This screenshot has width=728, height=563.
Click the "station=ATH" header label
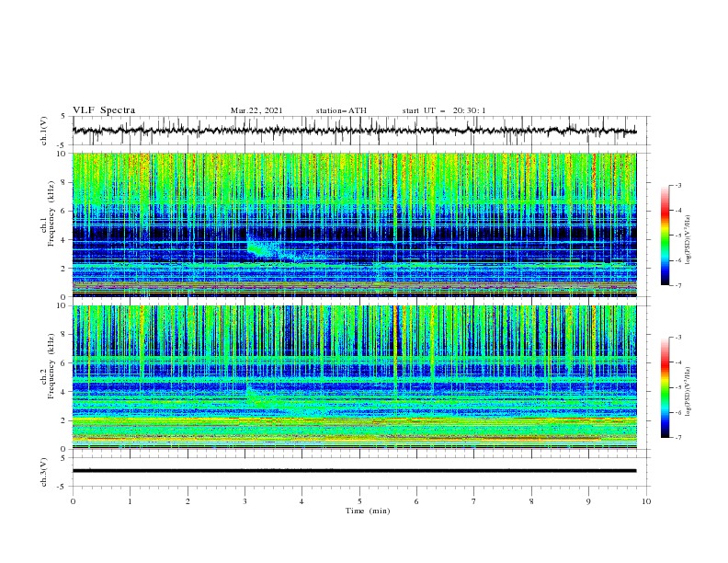pyautogui.click(x=341, y=110)
